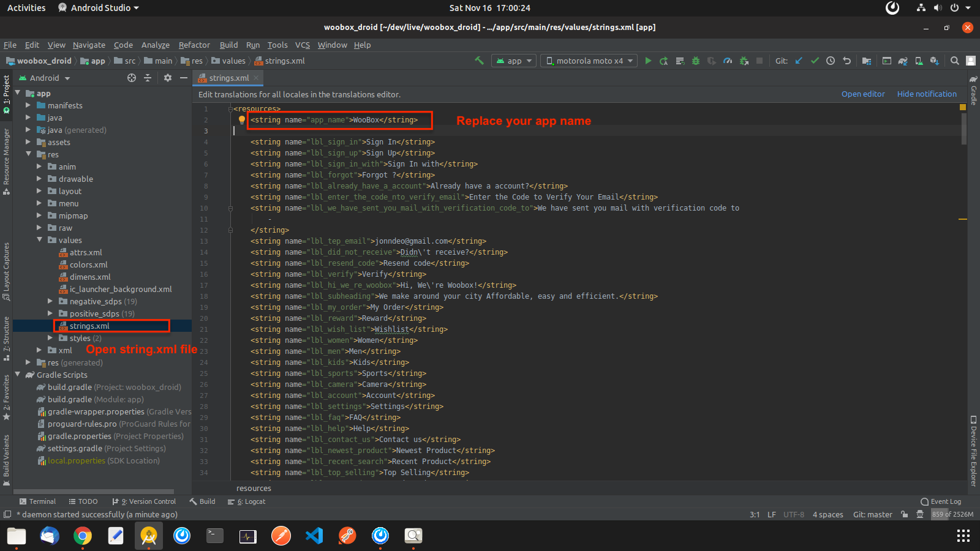Expand the layout folder

coord(40,191)
